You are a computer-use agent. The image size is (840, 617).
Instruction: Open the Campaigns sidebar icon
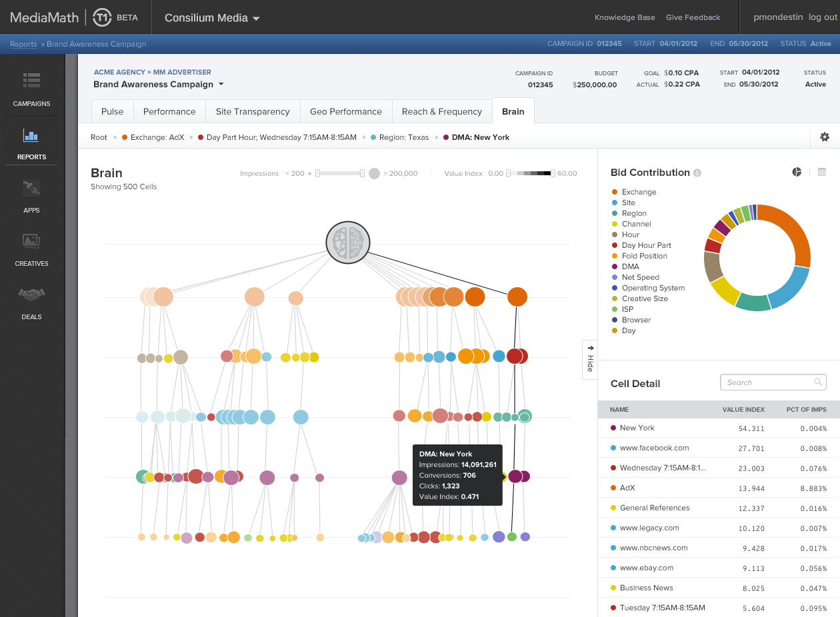(x=31, y=81)
